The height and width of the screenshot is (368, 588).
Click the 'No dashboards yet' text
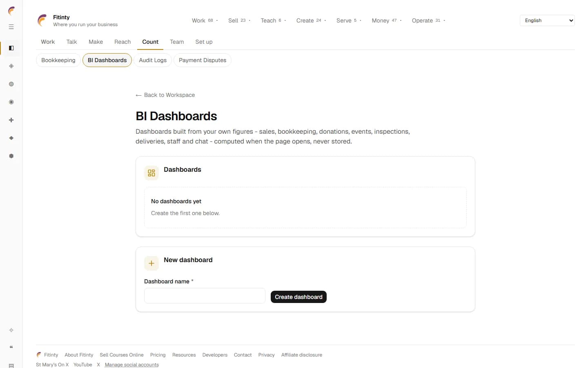(x=176, y=201)
